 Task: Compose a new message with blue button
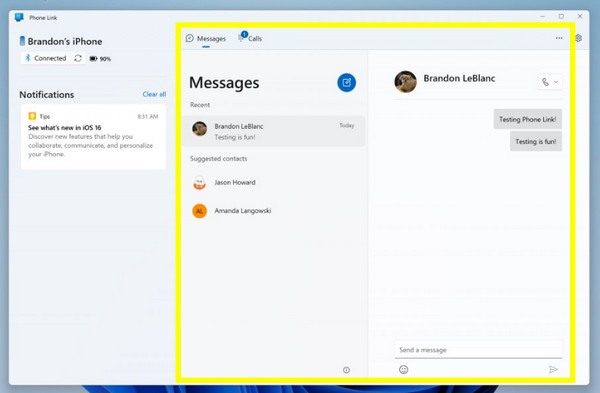[x=346, y=83]
